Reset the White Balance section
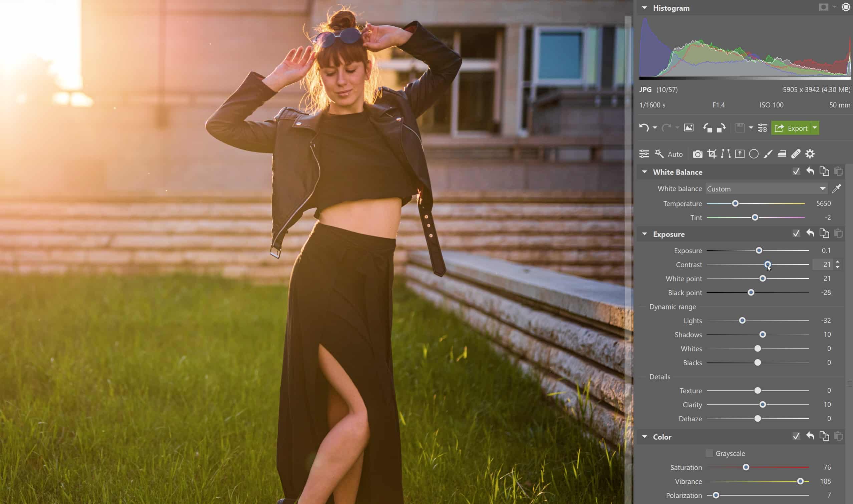This screenshot has width=853, height=504. pos(810,171)
